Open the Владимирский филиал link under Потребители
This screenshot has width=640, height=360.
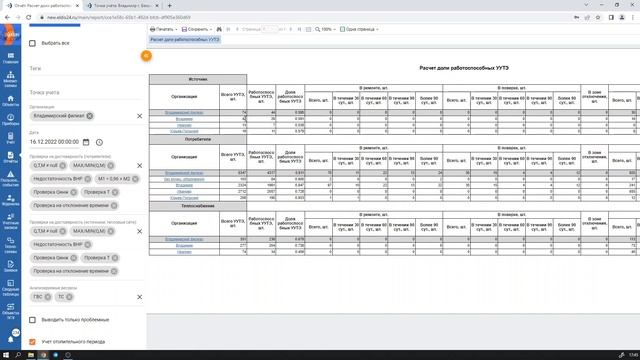(x=184, y=173)
